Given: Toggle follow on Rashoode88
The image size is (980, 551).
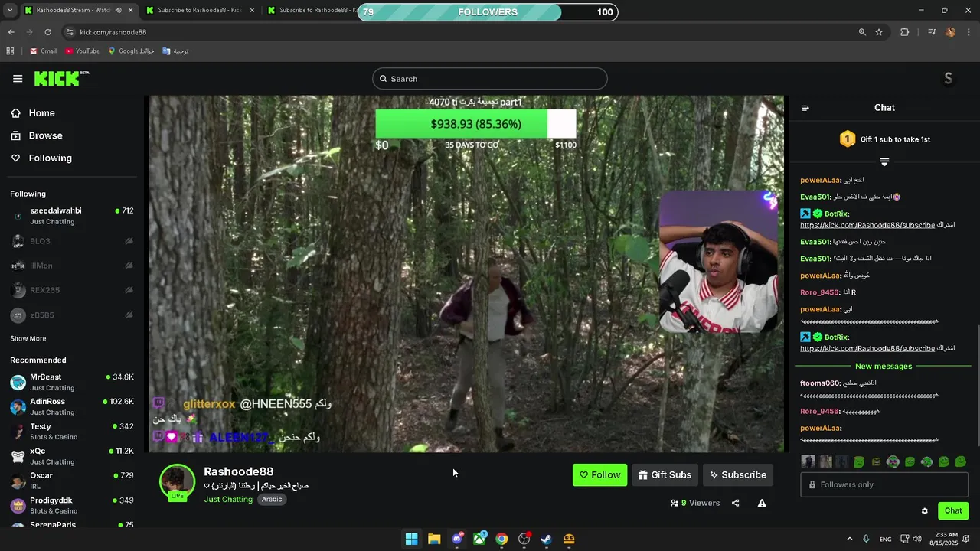Looking at the screenshot, I should (599, 475).
